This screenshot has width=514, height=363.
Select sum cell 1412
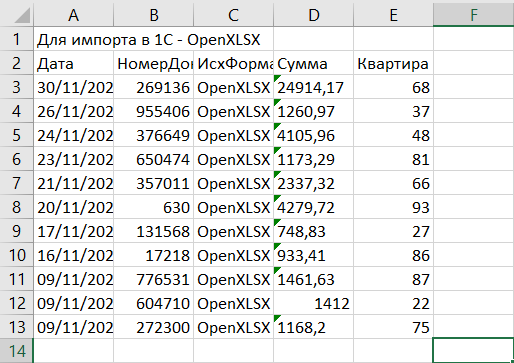313,303
